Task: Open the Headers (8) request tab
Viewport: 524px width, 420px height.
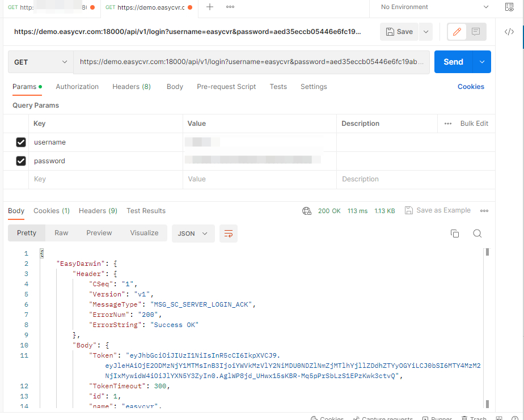Action: 132,87
